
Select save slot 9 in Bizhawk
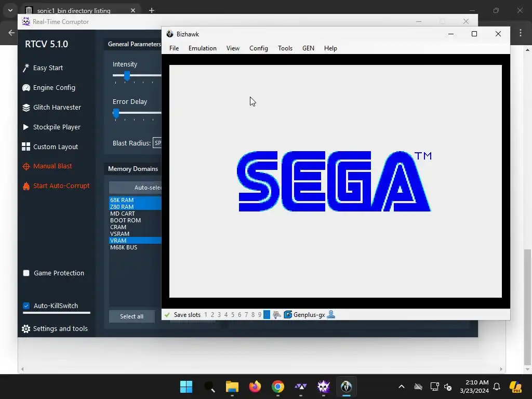[x=260, y=315]
